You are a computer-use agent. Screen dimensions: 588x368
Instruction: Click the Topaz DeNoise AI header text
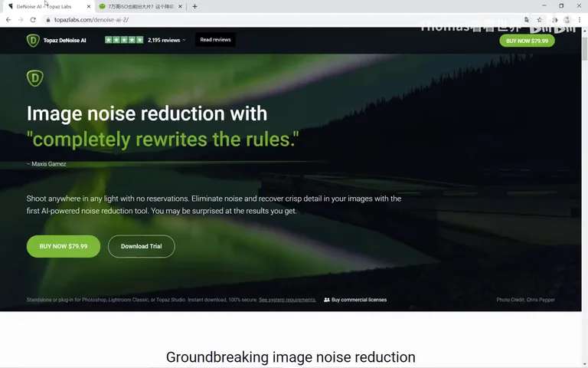click(x=64, y=40)
